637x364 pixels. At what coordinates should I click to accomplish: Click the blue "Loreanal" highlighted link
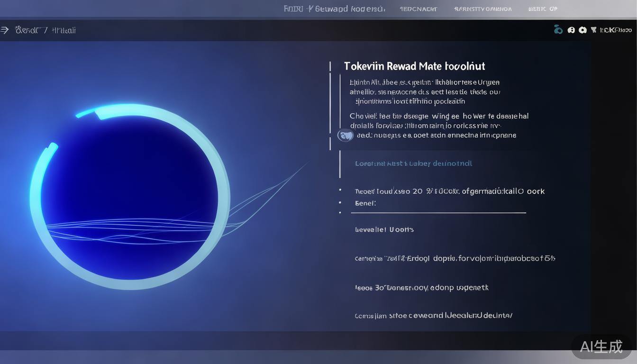tap(413, 164)
